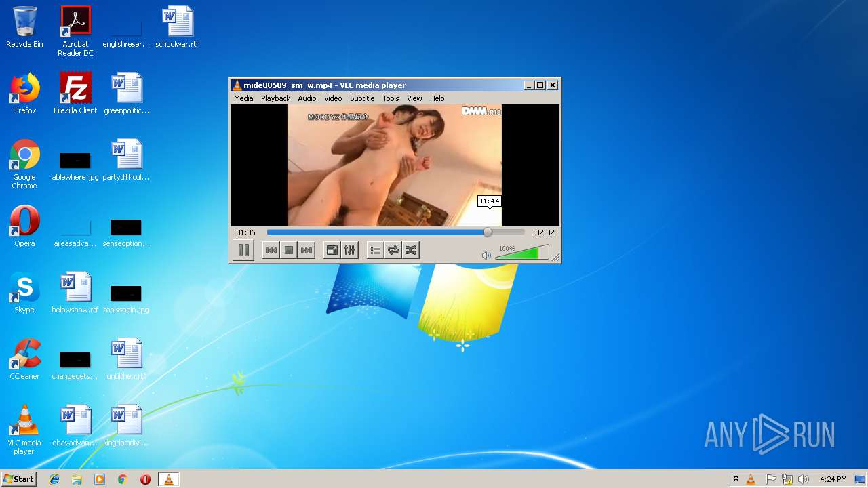Click the elapsed time 01:36 label
The height and width of the screenshot is (488, 868).
245,232
